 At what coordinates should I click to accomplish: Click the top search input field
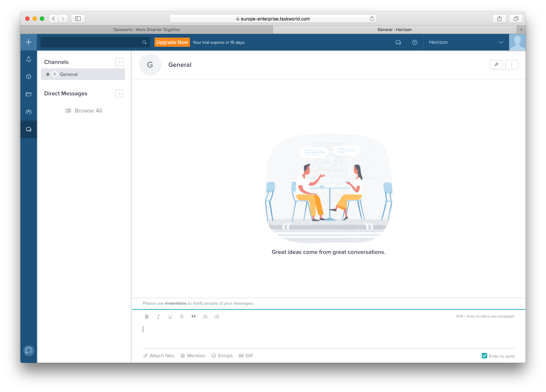(95, 42)
